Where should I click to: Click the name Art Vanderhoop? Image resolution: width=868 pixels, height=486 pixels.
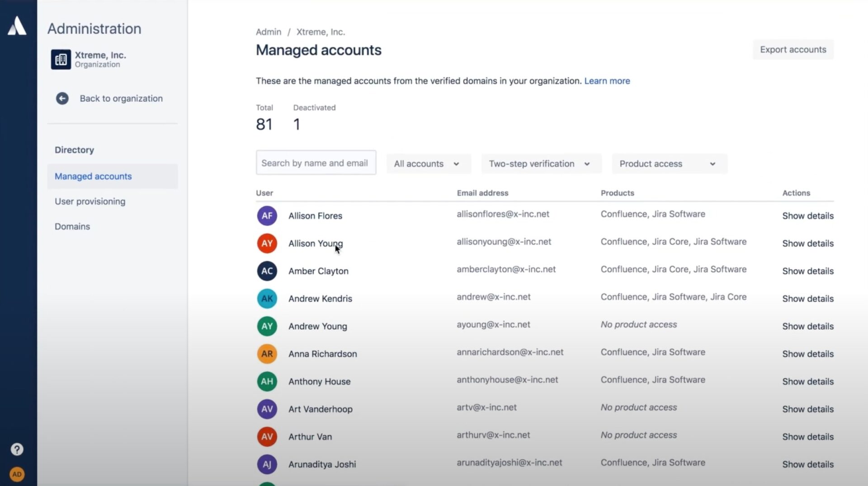pyautogui.click(x=320, y=409)
